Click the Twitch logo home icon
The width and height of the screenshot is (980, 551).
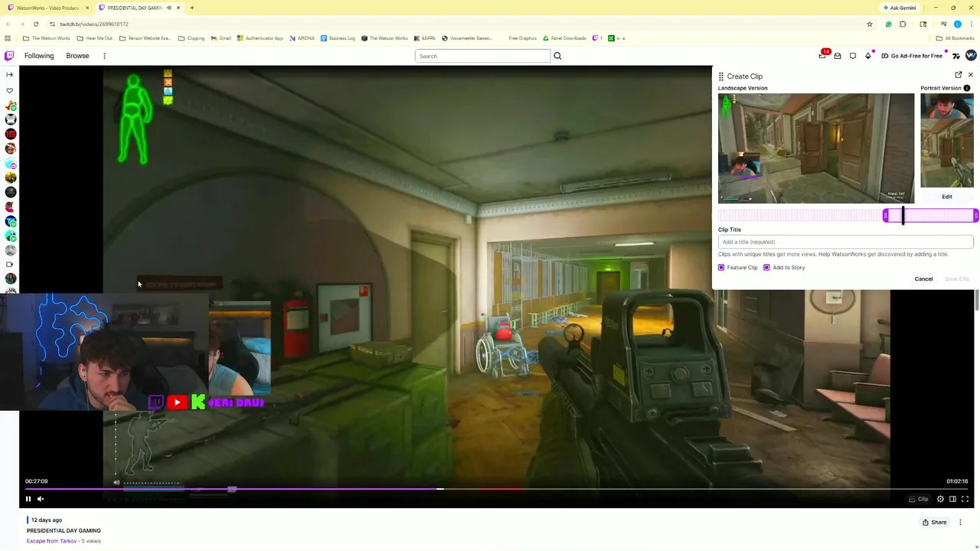click(x=9, y=56)
